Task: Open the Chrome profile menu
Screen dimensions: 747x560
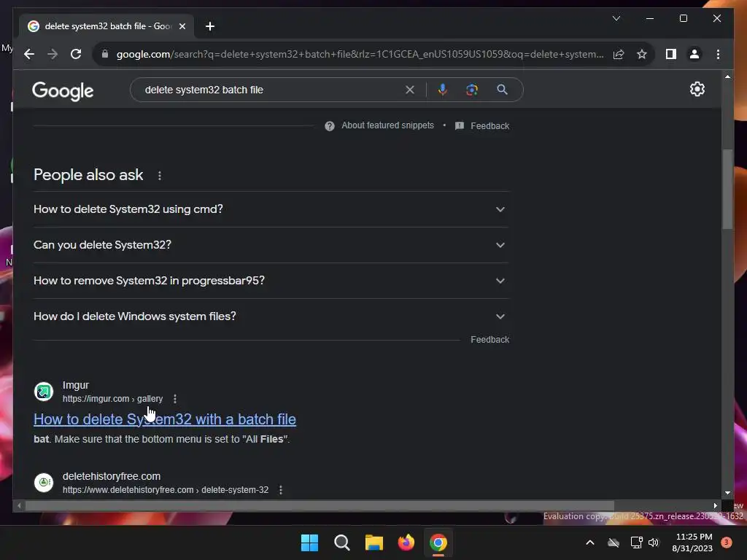Action: pyautogui.click(x=694, y=54)
